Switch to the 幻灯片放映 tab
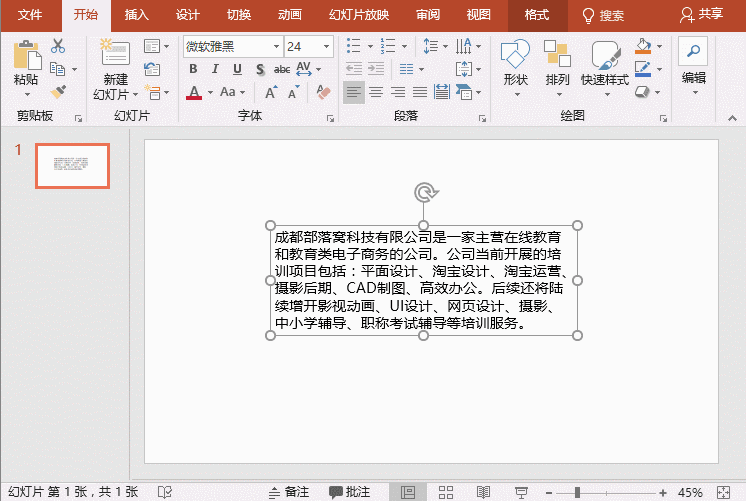 tap(359, 15)
